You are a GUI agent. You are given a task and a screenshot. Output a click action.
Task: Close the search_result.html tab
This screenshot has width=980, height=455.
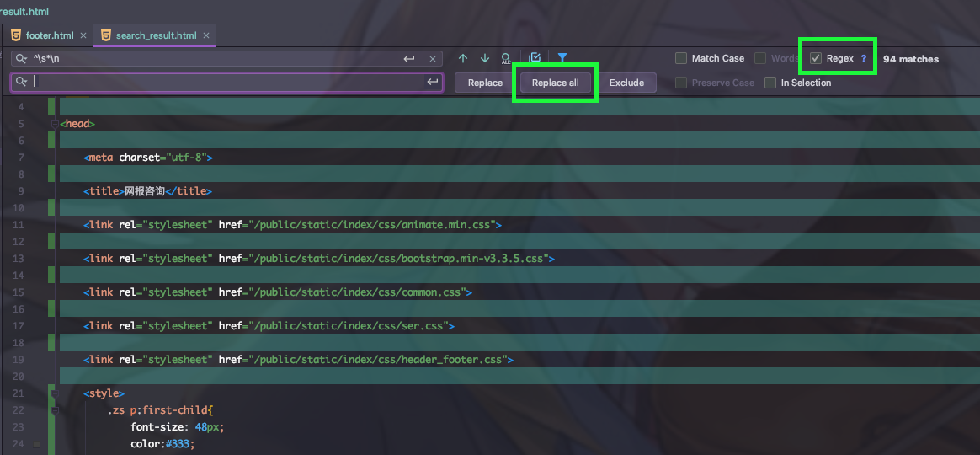(206, 35)
